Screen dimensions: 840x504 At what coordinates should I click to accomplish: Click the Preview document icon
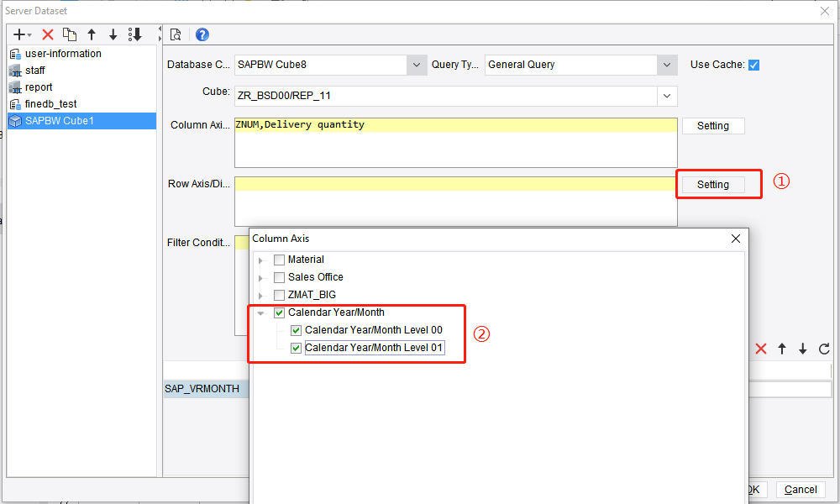click(176, 34)
